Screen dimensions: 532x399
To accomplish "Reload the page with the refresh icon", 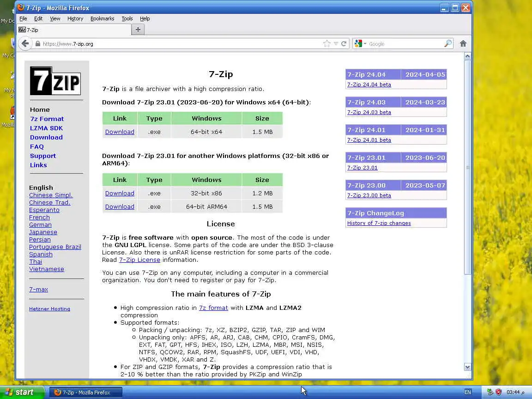I will click(x=344, y=43).
